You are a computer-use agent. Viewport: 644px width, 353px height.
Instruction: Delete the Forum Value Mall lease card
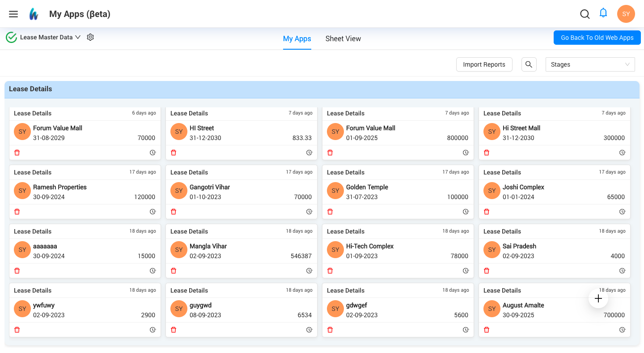[17, 153]
